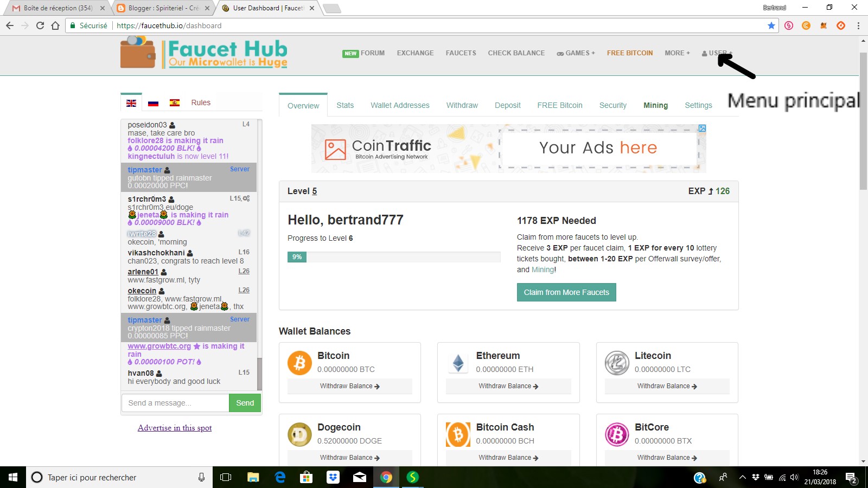The width and height of the screenshot is (868, 488).
Task: Switch to the Overview tab
Action: coord(303,106)
